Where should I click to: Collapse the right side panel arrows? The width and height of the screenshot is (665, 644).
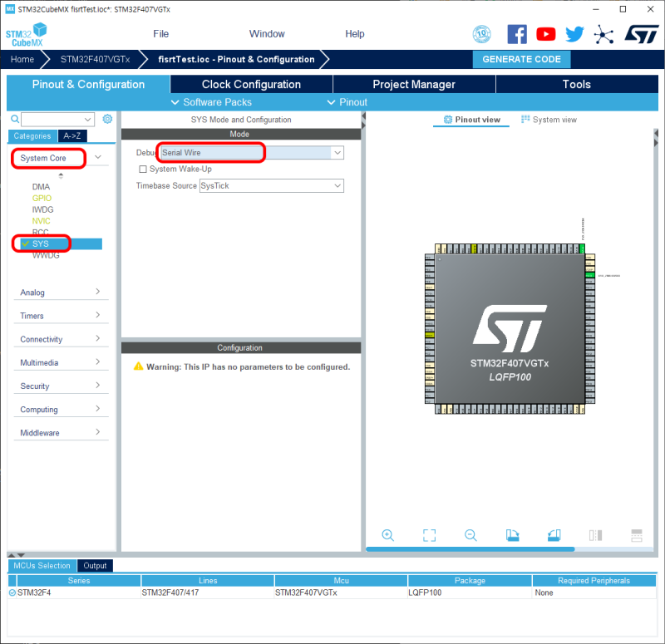656,138
